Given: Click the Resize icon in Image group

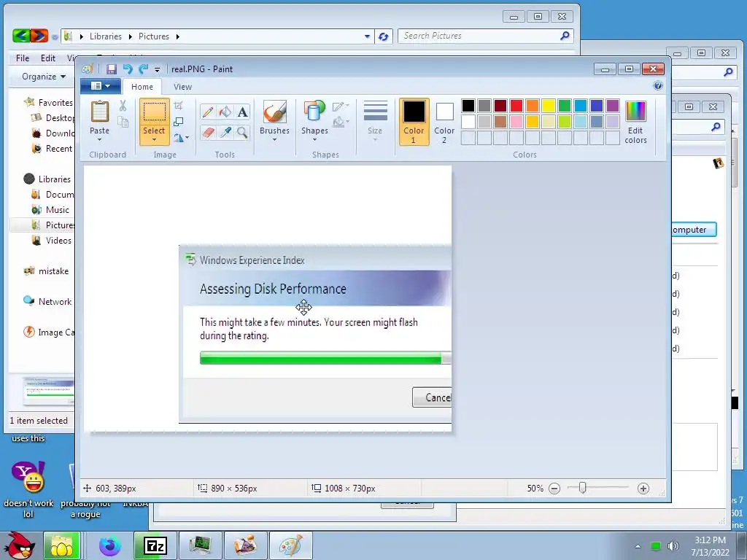Looking at the screenshot, I should pyautogui.click(x=179, y=122).
